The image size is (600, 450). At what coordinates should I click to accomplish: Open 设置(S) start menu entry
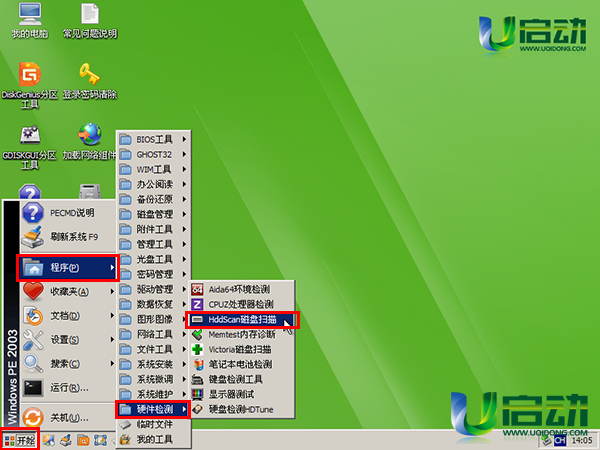pos(67,340)
